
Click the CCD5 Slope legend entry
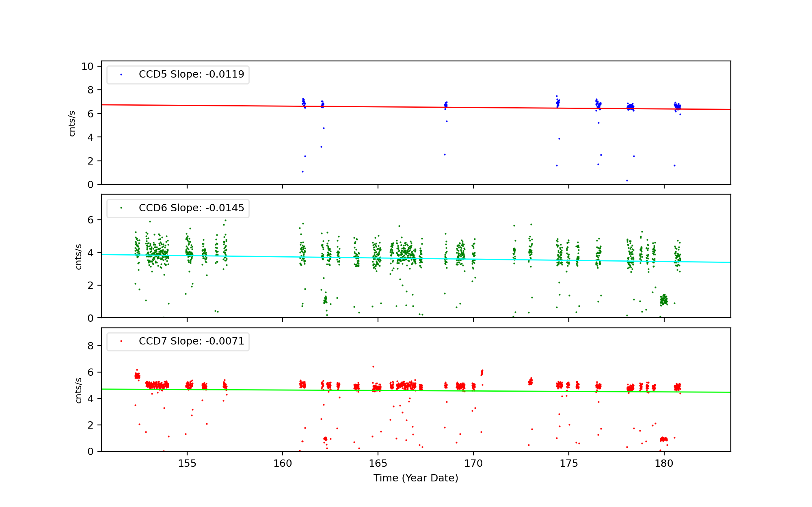coord(191,74)
